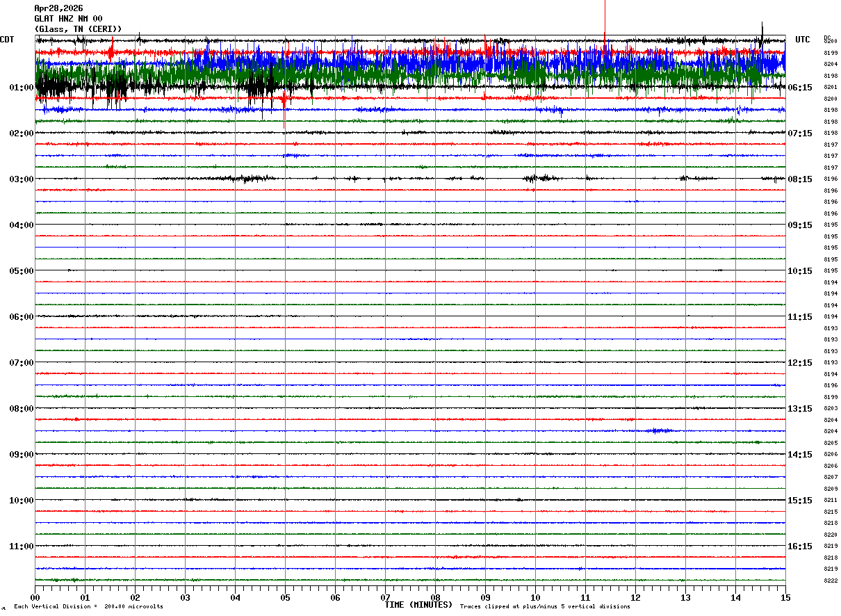Click the CDT time zone label
Image resolution: width=841 pixels, height=616 pixels.
(8, 40)
